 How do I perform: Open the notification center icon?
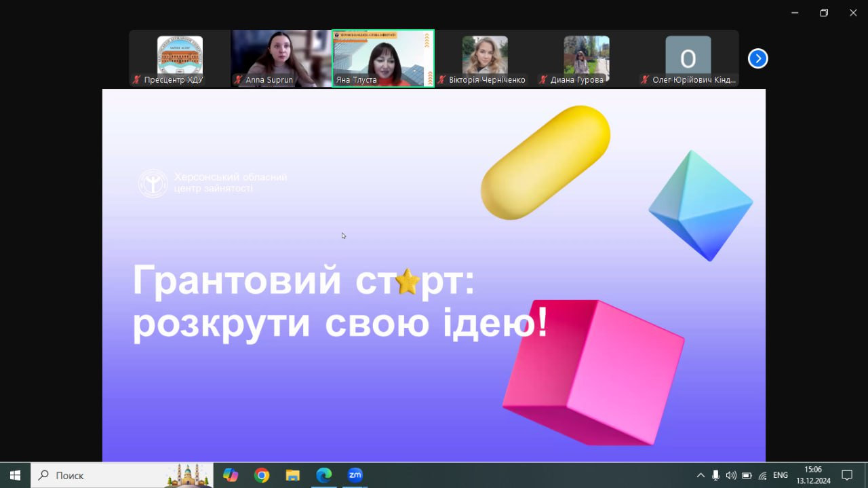(847, 475)
